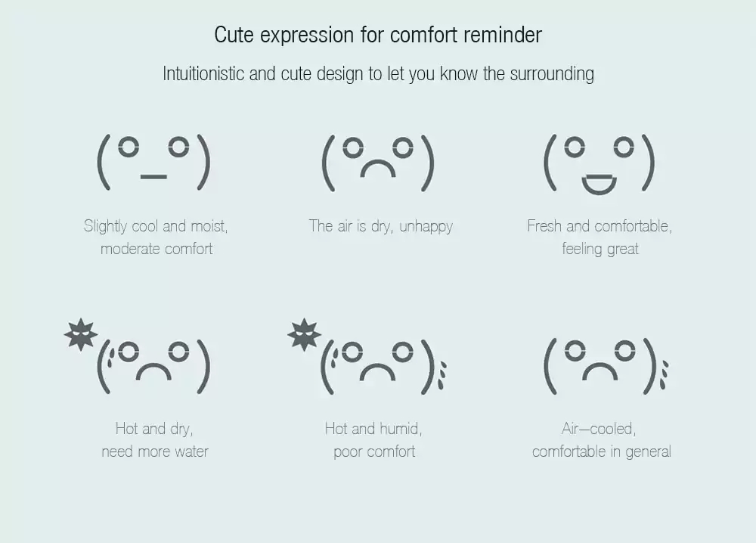Click the 'Cute expression for comfort reminder' heading

pos(378,35)
